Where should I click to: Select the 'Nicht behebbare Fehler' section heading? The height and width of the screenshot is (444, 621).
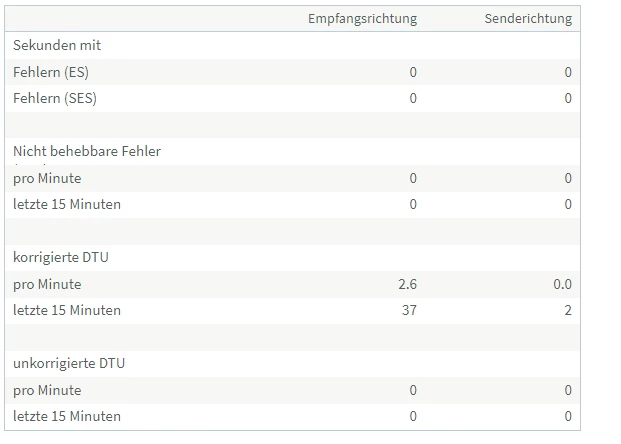(87, 151)
